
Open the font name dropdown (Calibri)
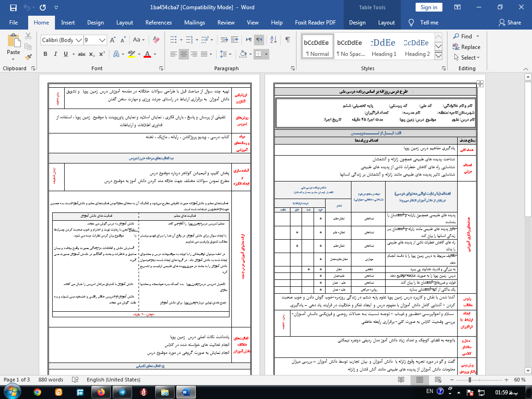79,40
